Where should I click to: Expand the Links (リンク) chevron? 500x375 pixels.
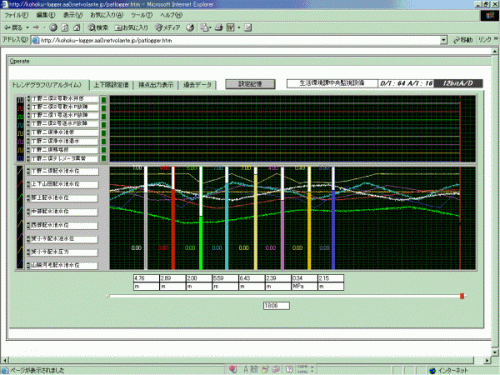pyautogui.click(x=496, y=39)
